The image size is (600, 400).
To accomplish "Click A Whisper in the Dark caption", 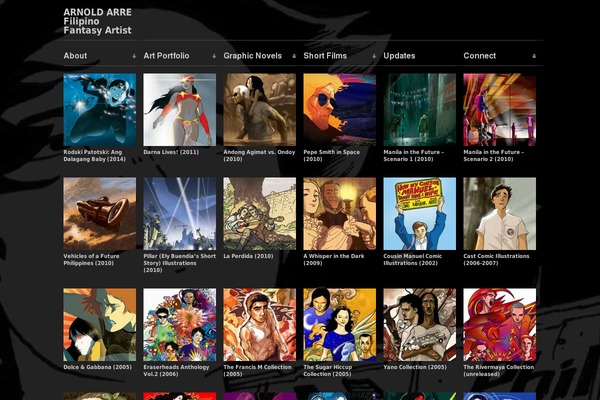I will (334, 260).
